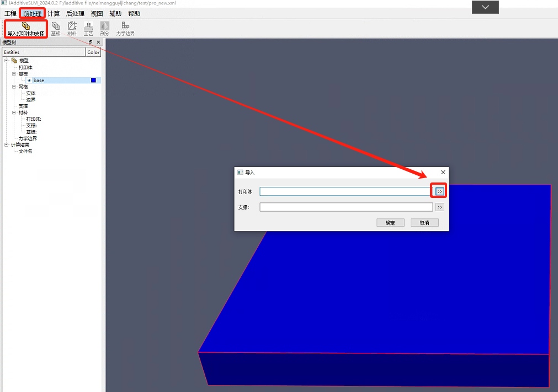Viewport: 558px width, 392px height.
Task: Cancel the import dialog with 取消
Action: click(424, 223)
